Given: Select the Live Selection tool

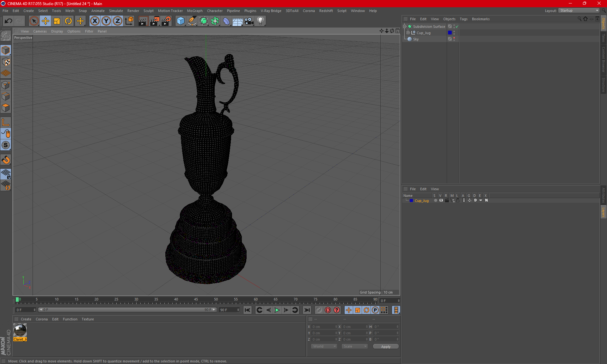Looking at the screenshot, I should pos(34,21).
